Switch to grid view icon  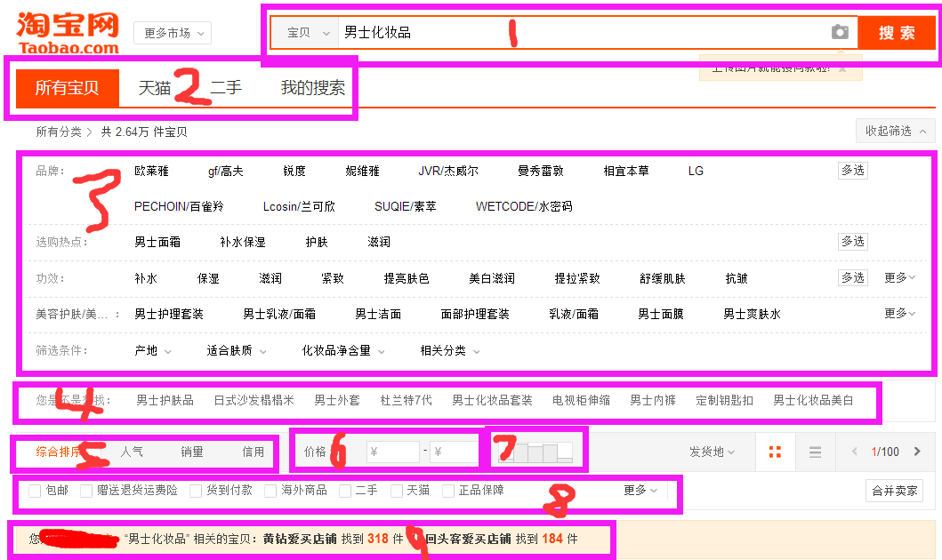(x=775, y=452)
